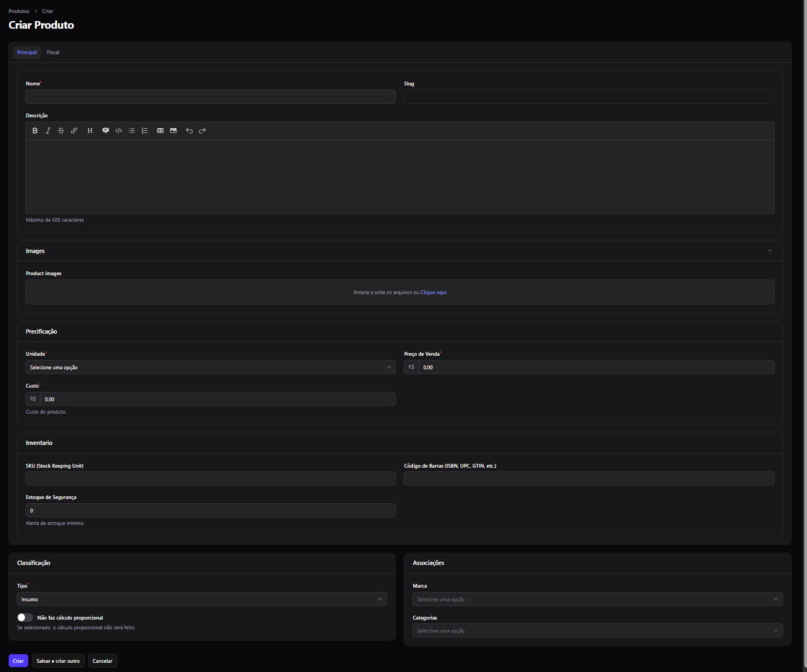Focus the Código de Barras field
Image resolution: width=807 pixels, height=672 pixels.
click(x=589, y=478)
